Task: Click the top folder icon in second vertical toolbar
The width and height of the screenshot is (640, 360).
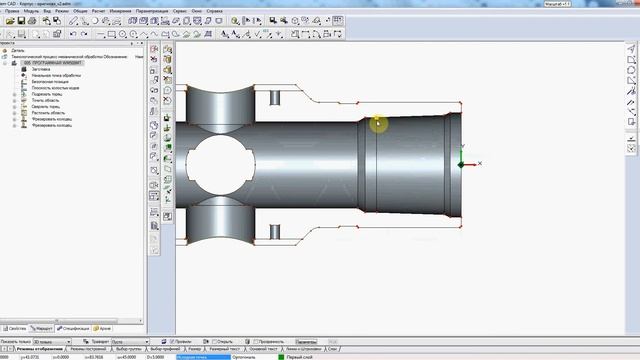Action: (x=167, y=49)
